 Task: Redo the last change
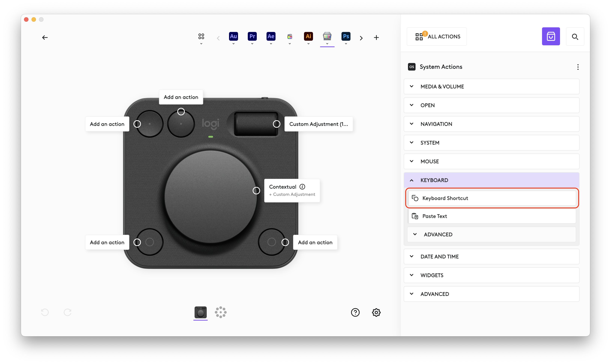67,312
